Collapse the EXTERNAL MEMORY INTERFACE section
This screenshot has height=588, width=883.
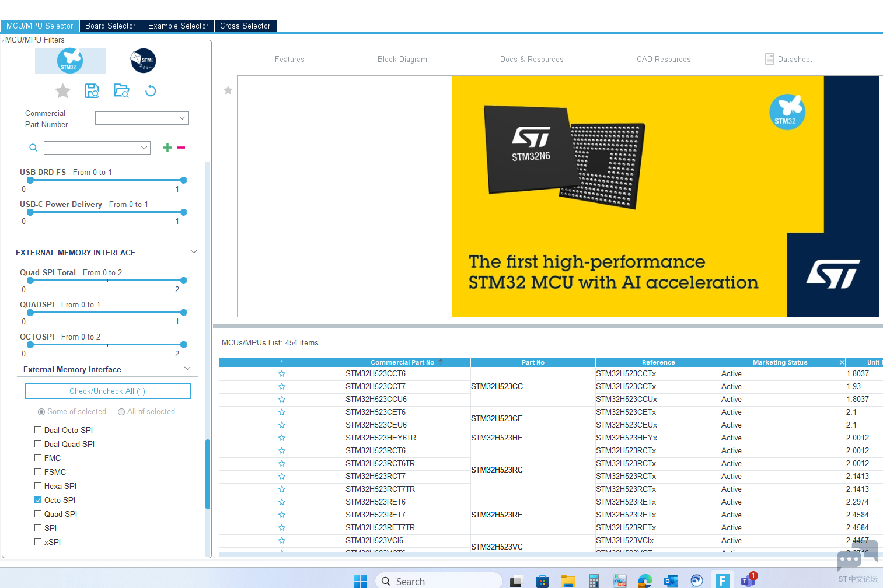coord(194,252)
